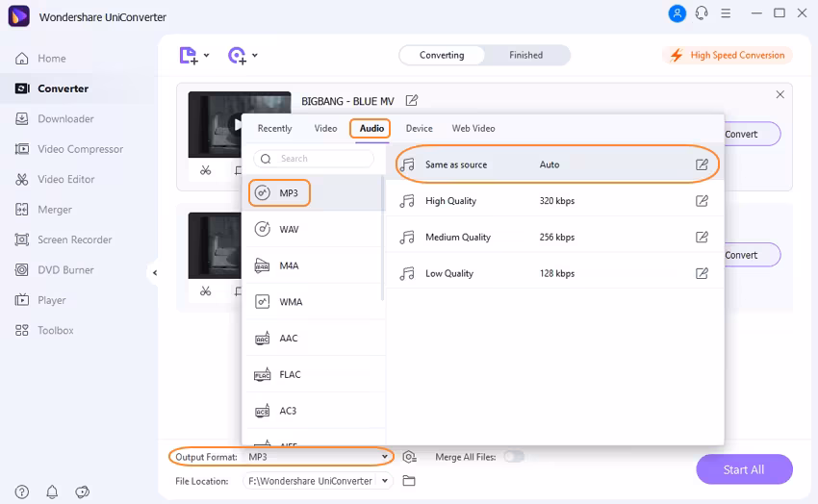The width and height of the screenshot is (818, 504).
Task: Click the format Search field
Action: [x=314, y=159]
